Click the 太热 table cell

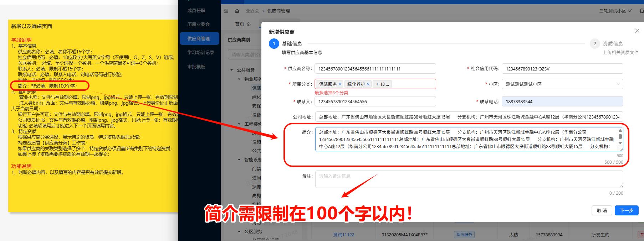(x=514, y=235)
